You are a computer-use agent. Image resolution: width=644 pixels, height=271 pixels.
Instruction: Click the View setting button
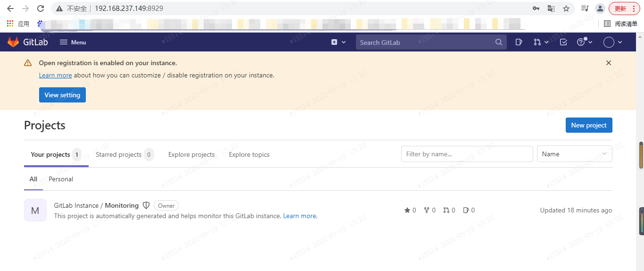(62, 95)
